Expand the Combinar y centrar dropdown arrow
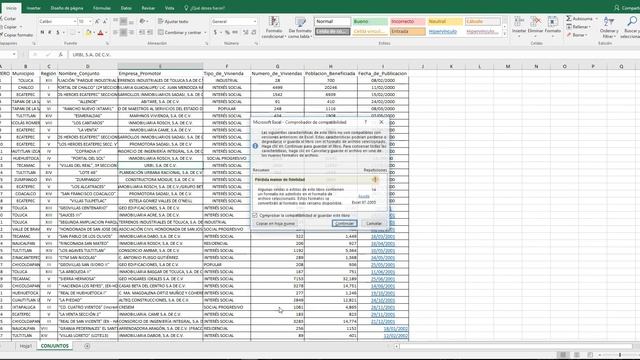640x360 pixels. pos(205,33)
